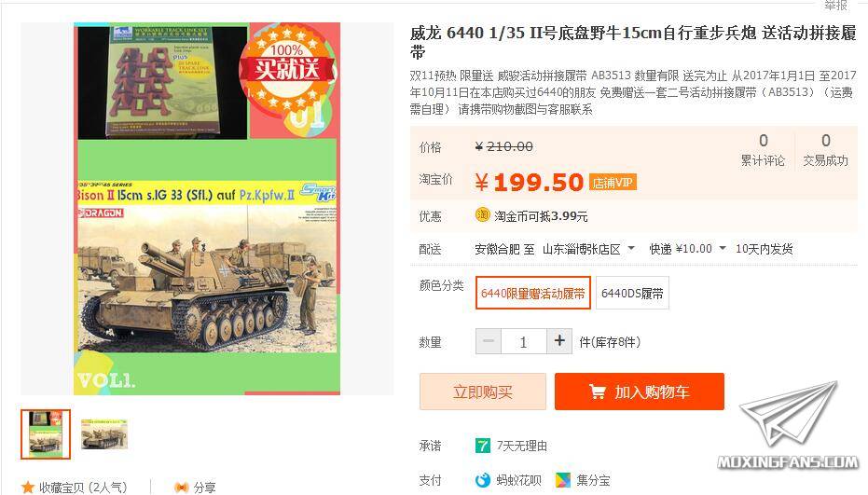Click the shopping cart icon
Viewport: 868px width, 495px height.
click(598, 392)
